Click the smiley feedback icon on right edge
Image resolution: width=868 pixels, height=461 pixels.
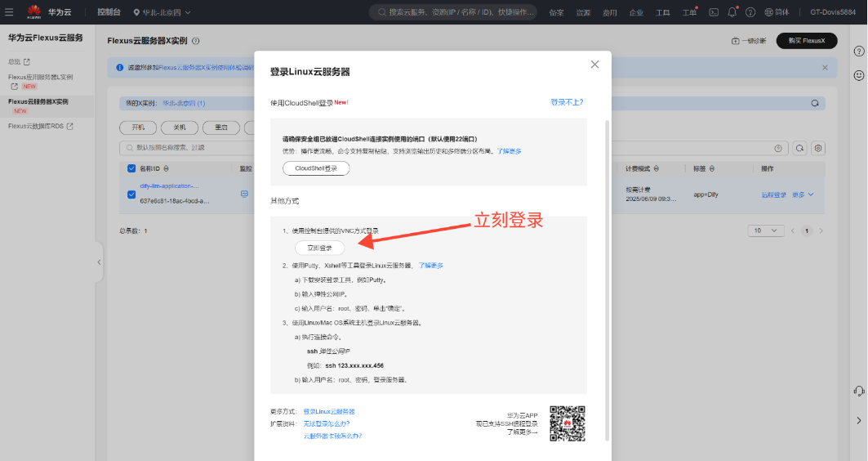[859, 75]
